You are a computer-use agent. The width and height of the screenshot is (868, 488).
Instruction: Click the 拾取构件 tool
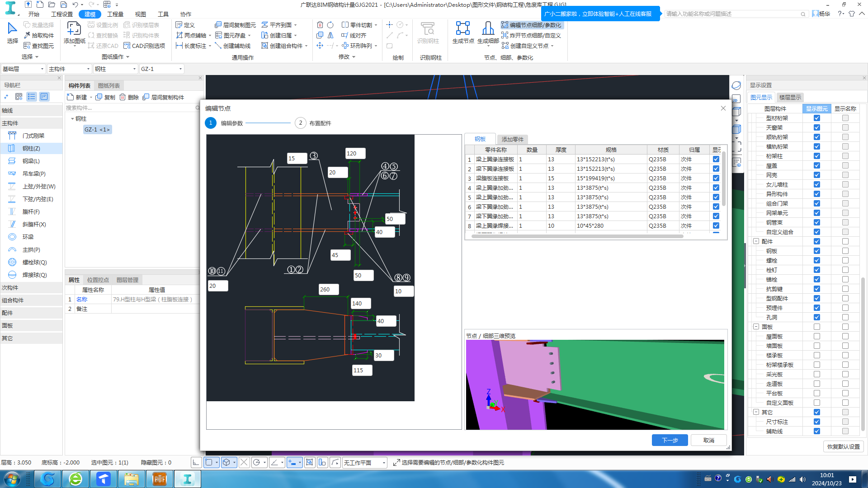point(39,35)
